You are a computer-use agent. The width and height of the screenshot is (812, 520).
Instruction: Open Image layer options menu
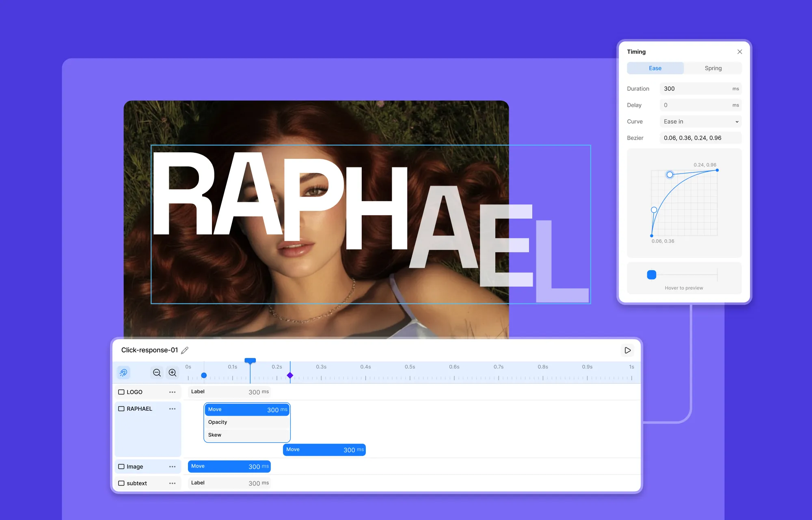tap(172, 466)
